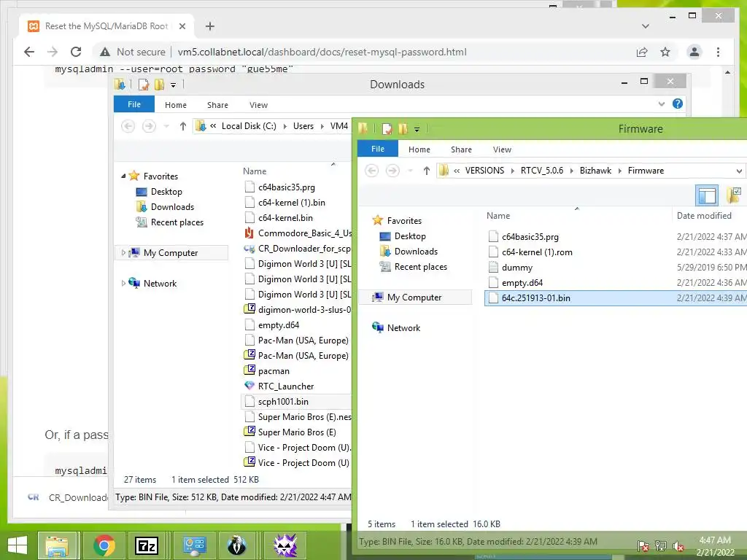747x560 pixels.
Task: Open Downloads quick access toolbar dropdown
Action: point(174,85)
